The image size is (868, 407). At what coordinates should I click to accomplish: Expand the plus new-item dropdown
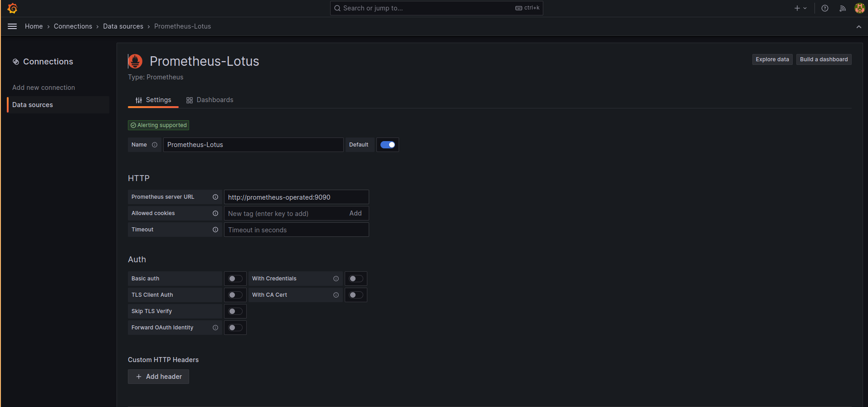coord(800,8)
